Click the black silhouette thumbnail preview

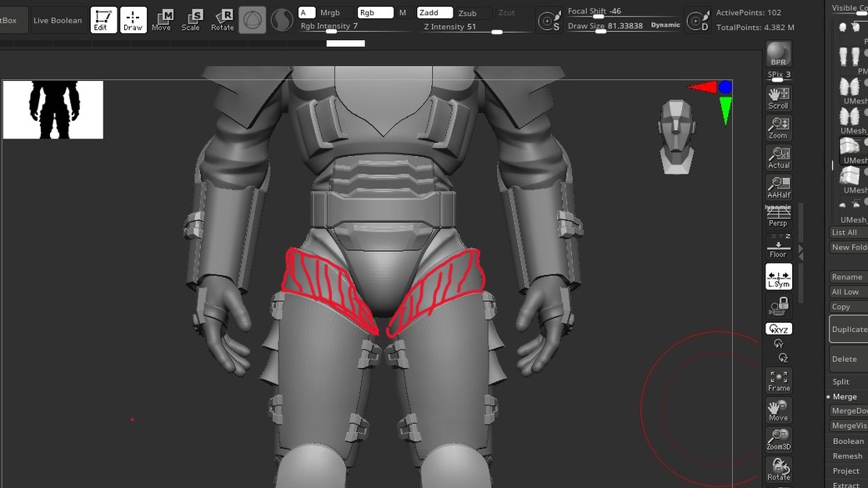pyautogui.click(x=53, y=109)
